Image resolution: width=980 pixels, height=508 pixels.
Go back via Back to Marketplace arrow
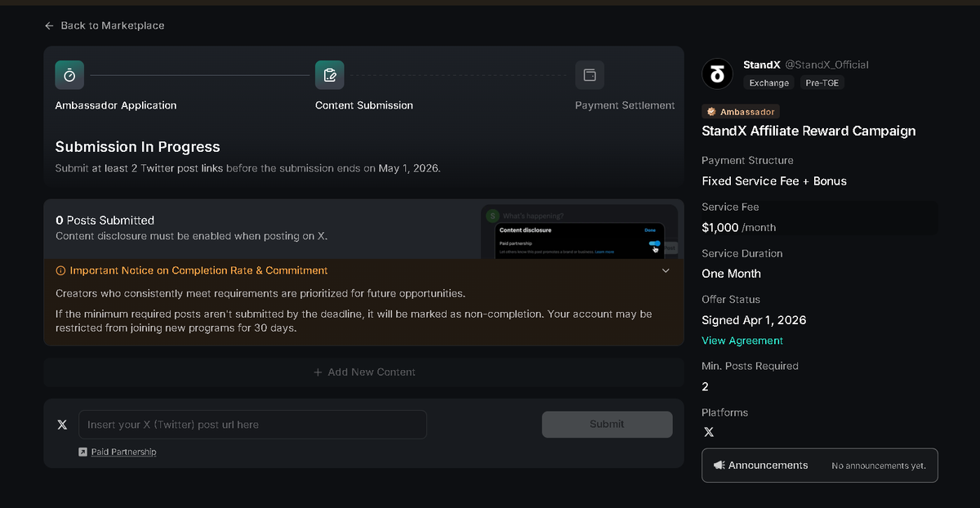pos(50,25)
